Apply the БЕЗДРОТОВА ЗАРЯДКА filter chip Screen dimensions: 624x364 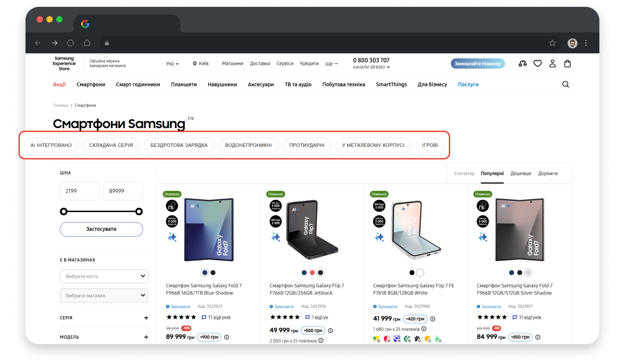pos(179,146)
